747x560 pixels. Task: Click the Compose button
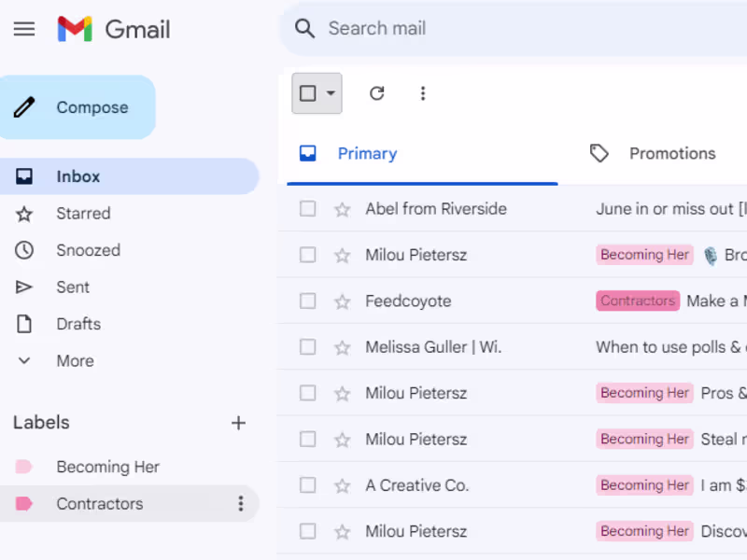pos(78,107)
